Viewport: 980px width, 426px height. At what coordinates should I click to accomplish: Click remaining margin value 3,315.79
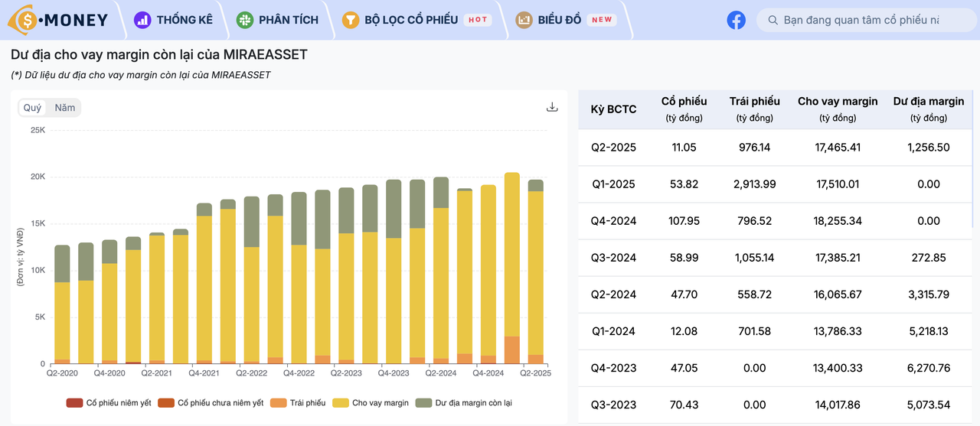929,294
